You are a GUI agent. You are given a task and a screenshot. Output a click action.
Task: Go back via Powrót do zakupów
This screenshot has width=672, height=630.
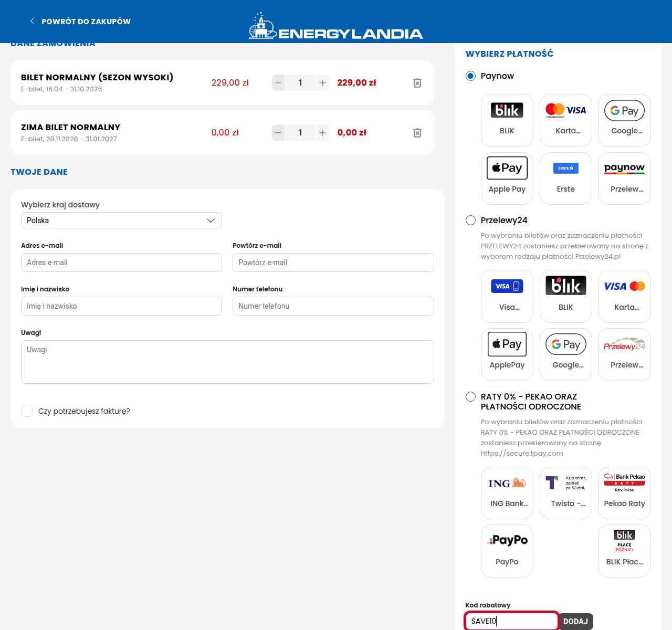80,22
